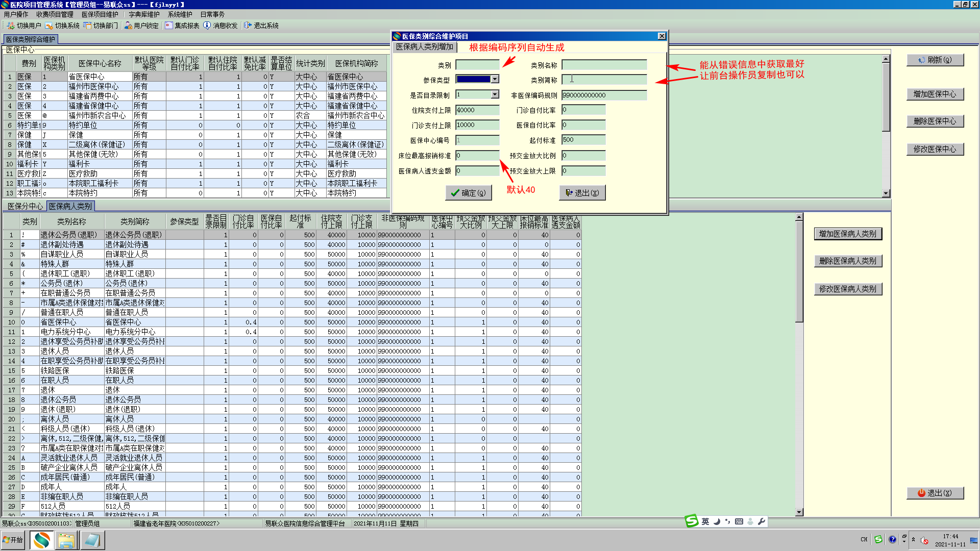Click the Sogou input method wrench icon
980x551 pixels.
click(x=762, y=521)
